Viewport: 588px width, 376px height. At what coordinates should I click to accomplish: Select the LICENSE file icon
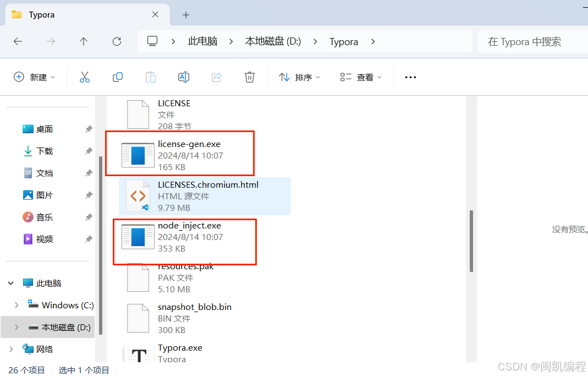pos(138,115)
